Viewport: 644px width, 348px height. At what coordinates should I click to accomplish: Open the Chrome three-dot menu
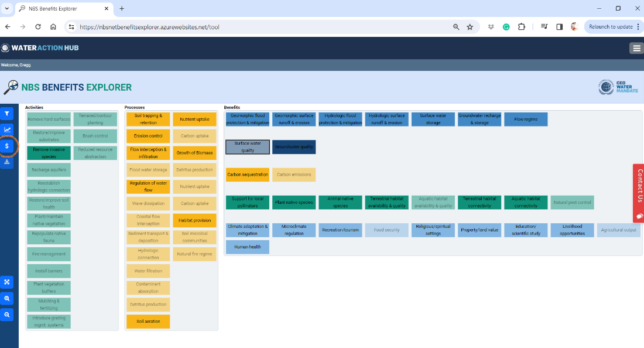coord(638,27)
